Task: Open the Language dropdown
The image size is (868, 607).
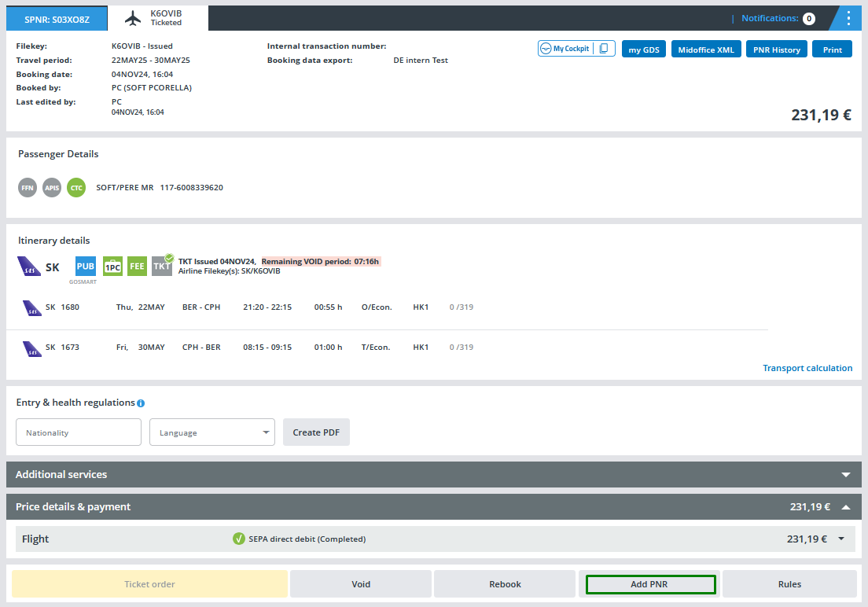Action: [x=212, y=432]
